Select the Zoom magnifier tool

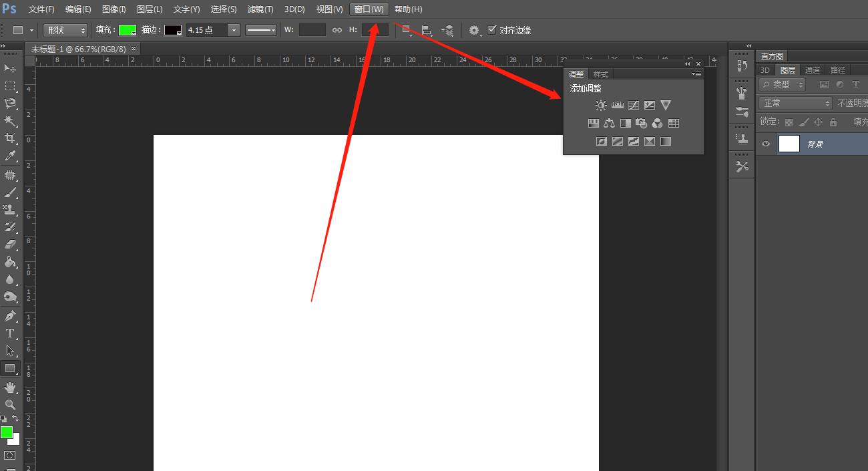tap(10, 405)
